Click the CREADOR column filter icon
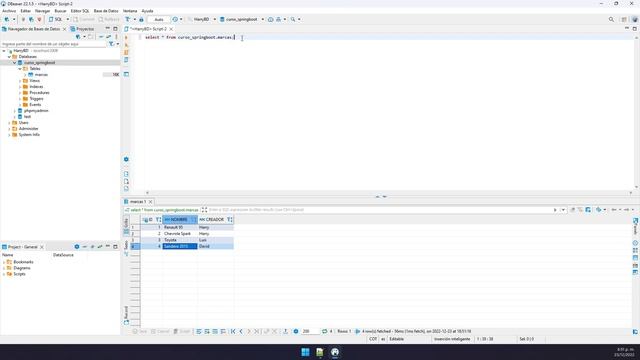The height and width of the screenshot is (360, 640). [x=230, y=220]
